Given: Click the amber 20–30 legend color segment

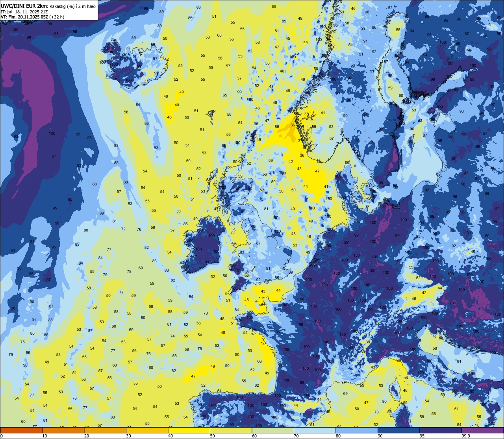Looking at the screenshot, I should (105, 430).
